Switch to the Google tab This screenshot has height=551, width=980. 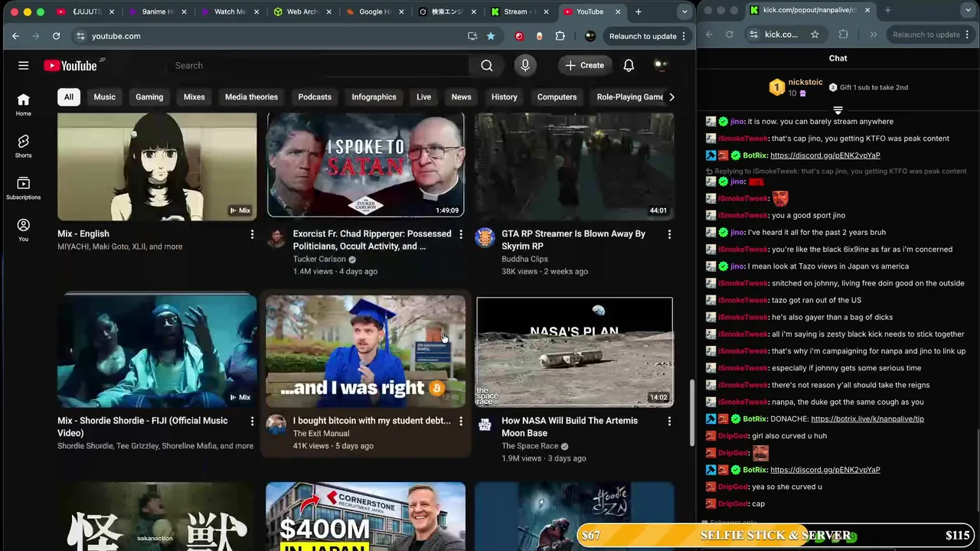click(x=374, y=11)
